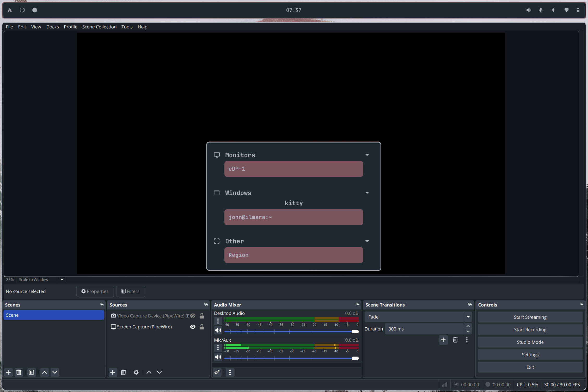Open the Edit menu
588x392 pixels.
click(x=22, y=27)
